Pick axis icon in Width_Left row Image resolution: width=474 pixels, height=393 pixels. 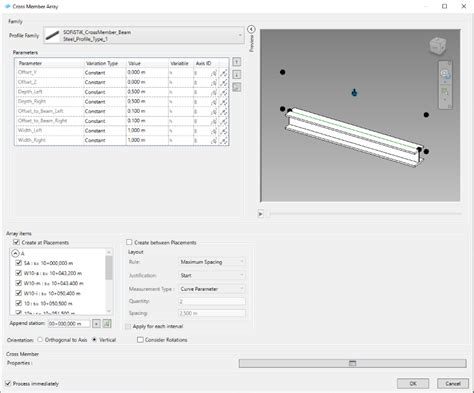point(213,131)
